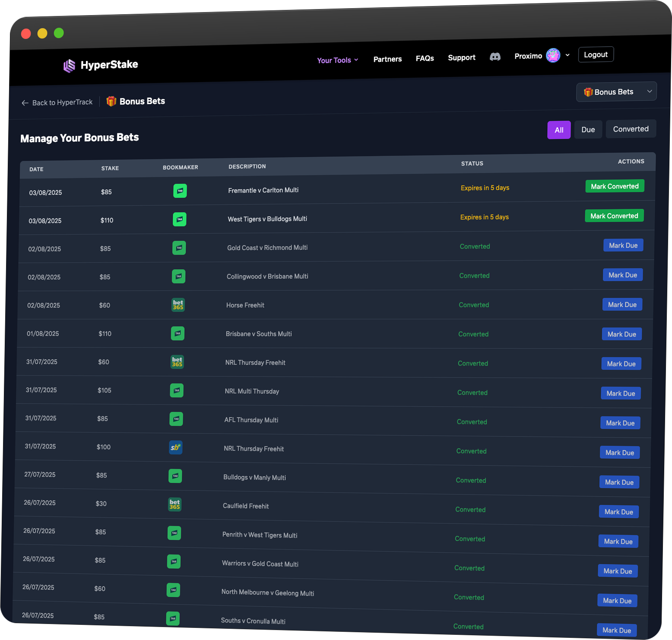Viewport: 672px width, 640px height.
Task: Mark Horse Freehit as due
Action: click(622, 305)
